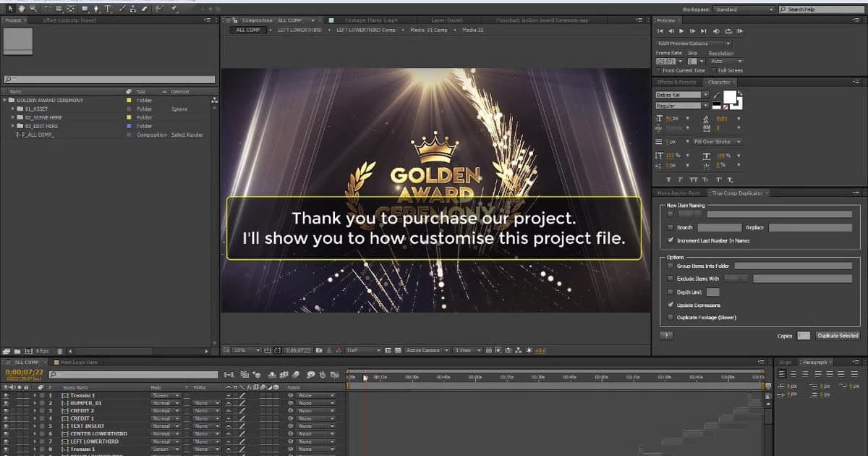Open the composition mini-flowchart in timeline

pos(229,374)
